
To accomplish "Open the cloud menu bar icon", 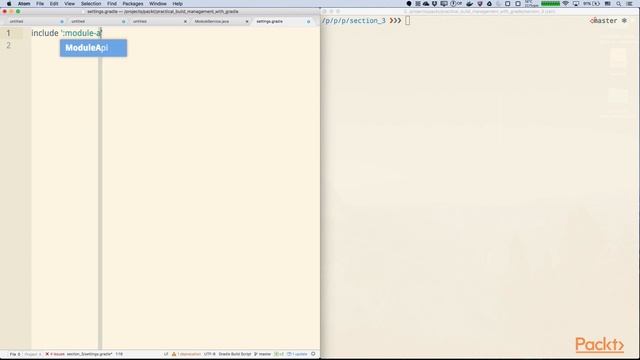I will pos(426,4).
